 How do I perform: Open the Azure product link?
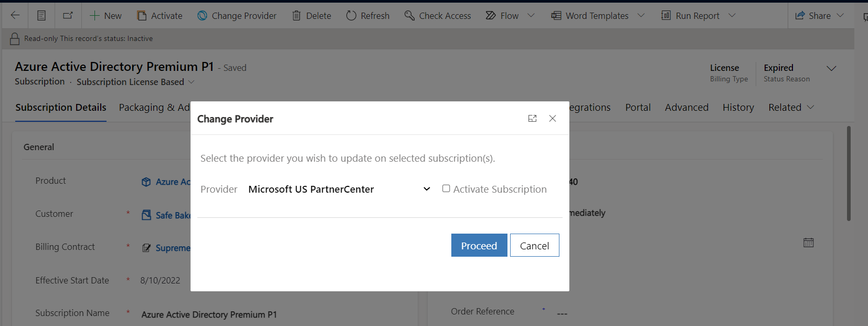173,182
